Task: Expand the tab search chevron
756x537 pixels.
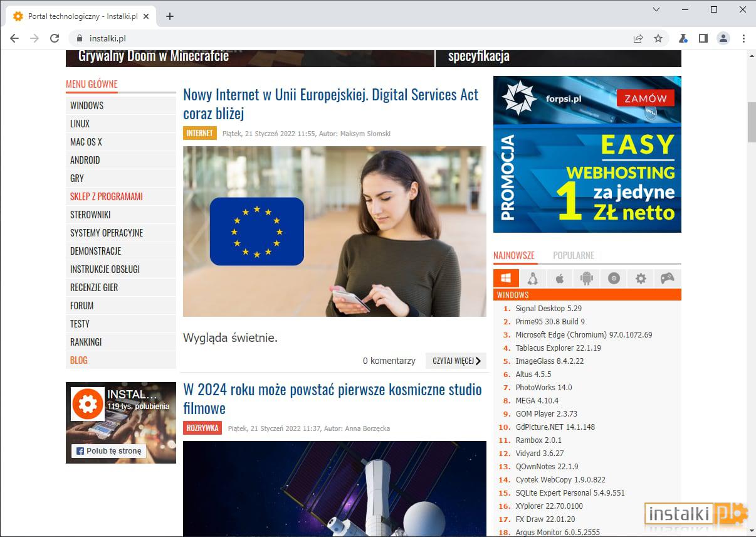Action: click(x=656, y=9)
